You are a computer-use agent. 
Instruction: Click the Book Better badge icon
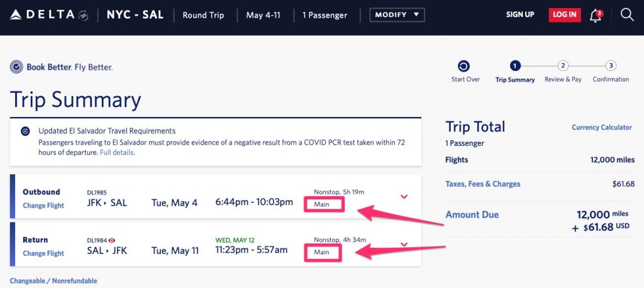click(x=17, y=67)
